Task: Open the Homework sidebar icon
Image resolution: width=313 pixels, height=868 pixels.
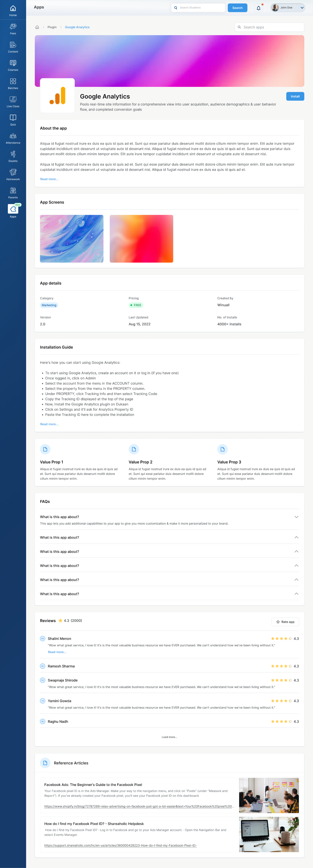Action: point(13,172)
